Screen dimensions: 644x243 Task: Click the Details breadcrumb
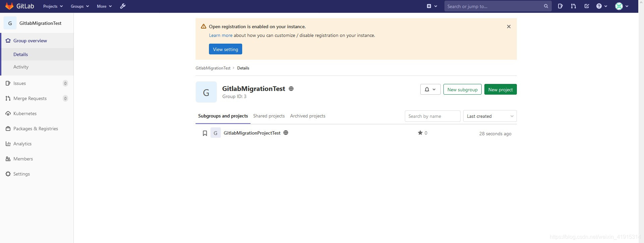pos(243,68)
